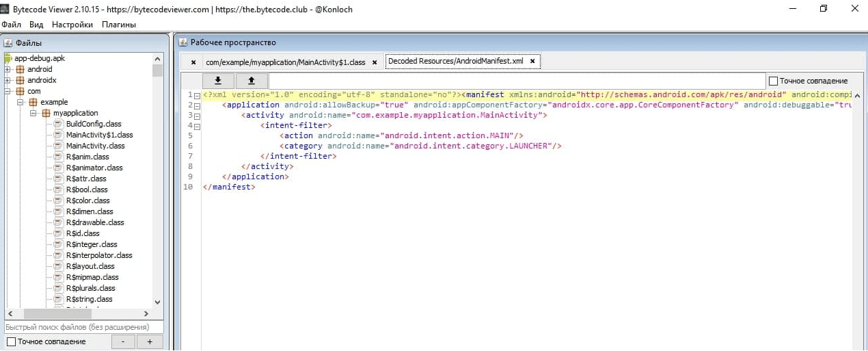Open the Настройки menu
Image resolution: width=868 pixels, height=351 pixels.
(x=72, y=25)
